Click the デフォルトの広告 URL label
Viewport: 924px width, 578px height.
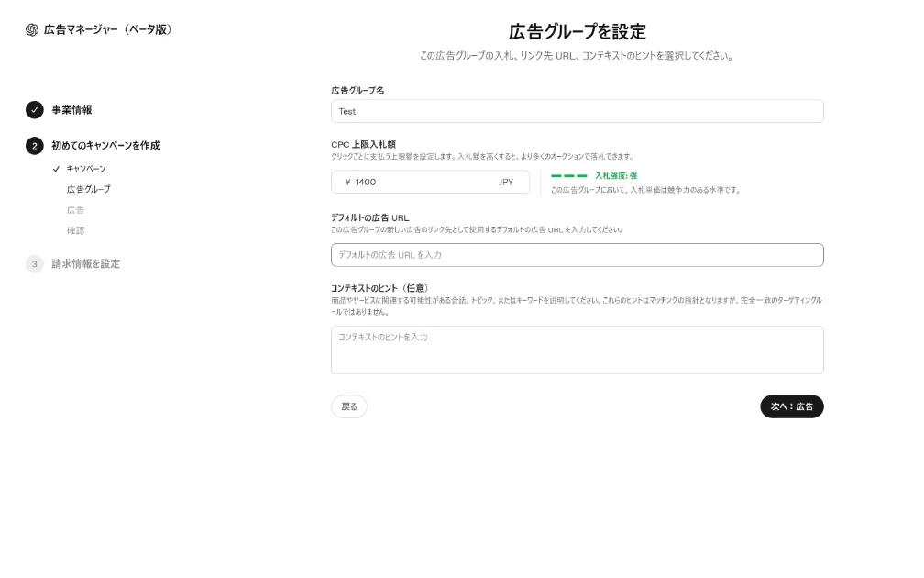[x=370, y=217]
